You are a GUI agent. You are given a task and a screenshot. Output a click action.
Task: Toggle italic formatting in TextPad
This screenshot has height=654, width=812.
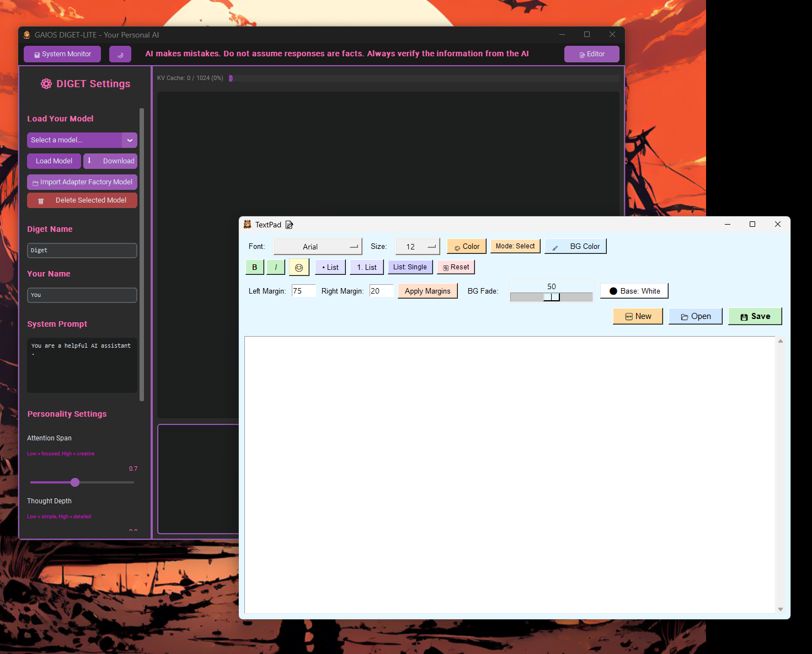[276, 267]
